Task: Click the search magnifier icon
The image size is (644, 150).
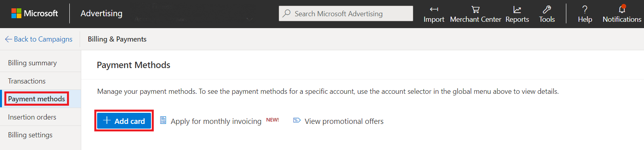Action: pos(287,13)
